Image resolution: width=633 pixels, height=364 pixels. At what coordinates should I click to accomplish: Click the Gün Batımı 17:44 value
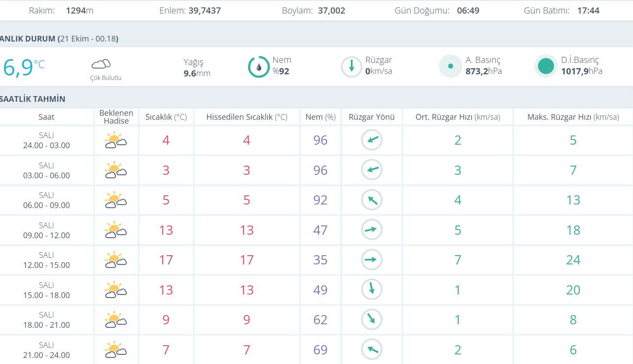(588, 10)
